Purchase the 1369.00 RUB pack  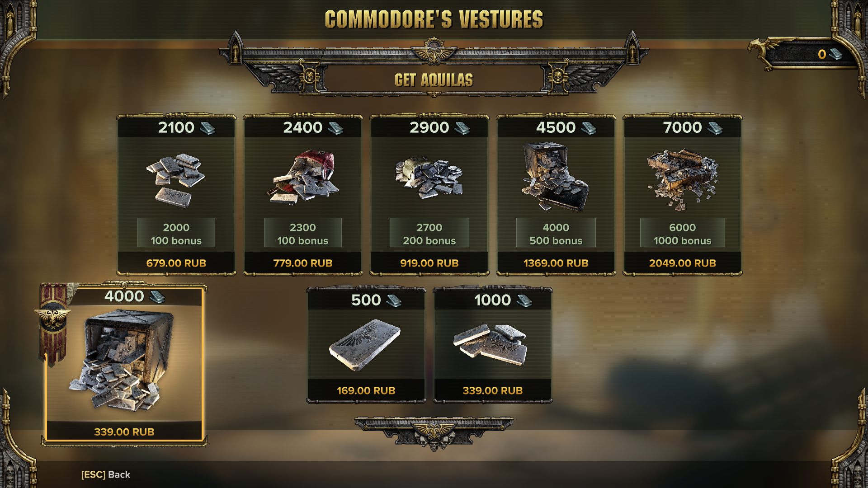tap(556, 263)
